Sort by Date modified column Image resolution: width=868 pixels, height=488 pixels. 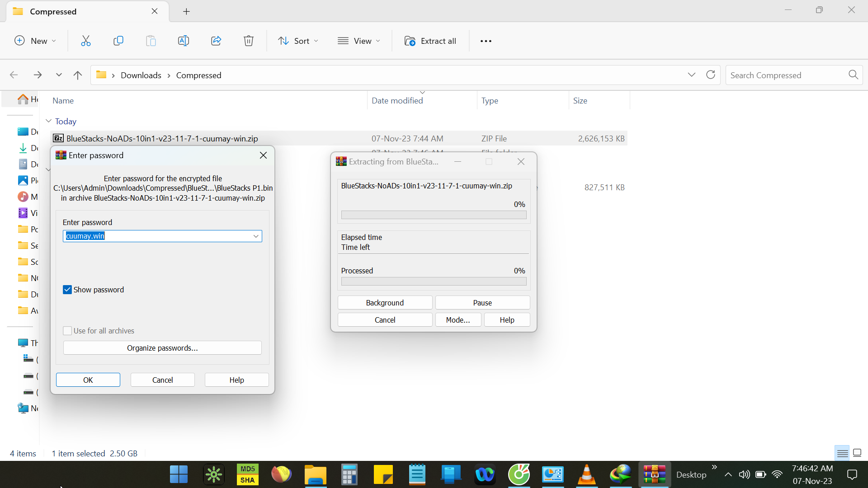(397, 100)
